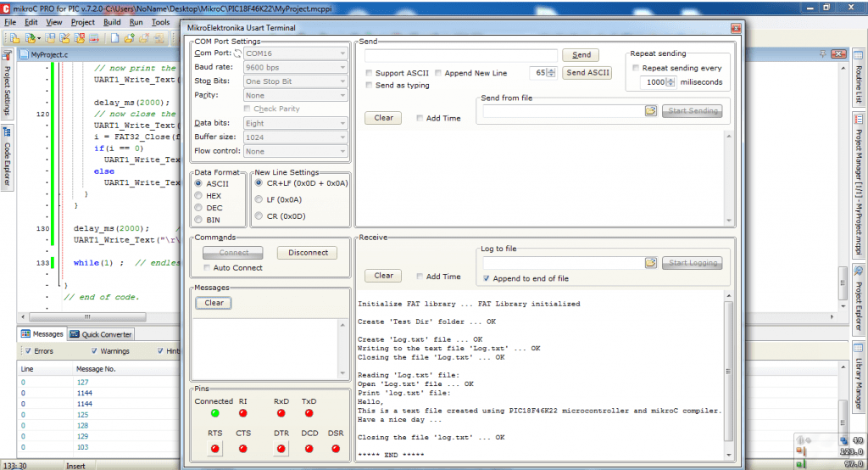Screen dimensions: 868x470
Task: Select LF (0x0A) new line setting
Action: click(x=259, y=199)
